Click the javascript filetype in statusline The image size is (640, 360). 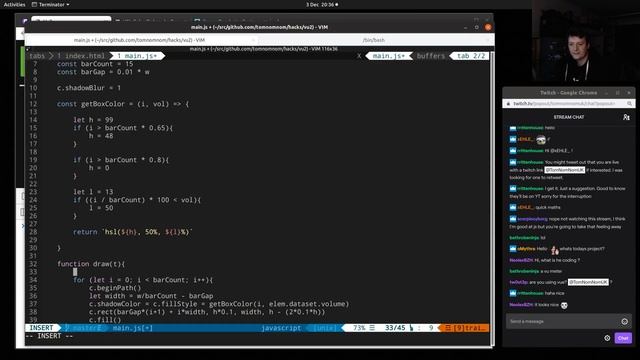tap(281, 328)
